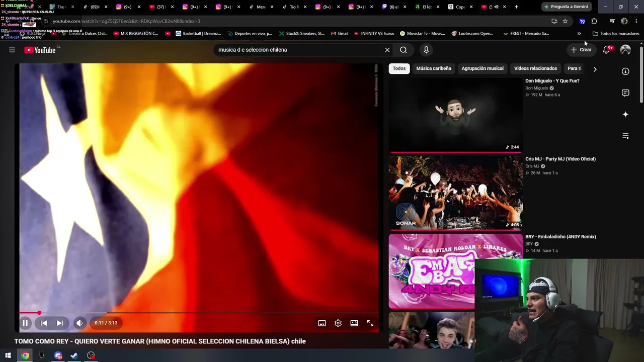Image resolution: width=644 pixels, height=362 pixels.
Task: Click the YouTube page scrollbar
Action: click(x=641, y=75)
